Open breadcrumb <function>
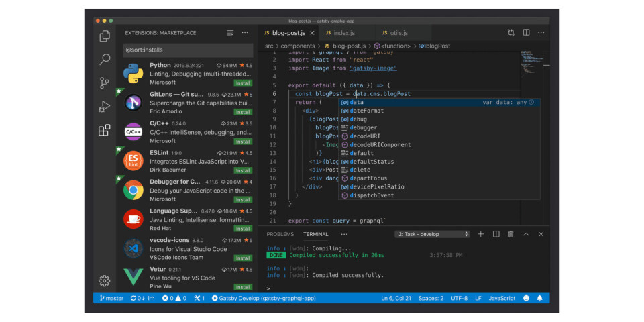The height and width of the screenshot is (322, 644). pos(392,46)
